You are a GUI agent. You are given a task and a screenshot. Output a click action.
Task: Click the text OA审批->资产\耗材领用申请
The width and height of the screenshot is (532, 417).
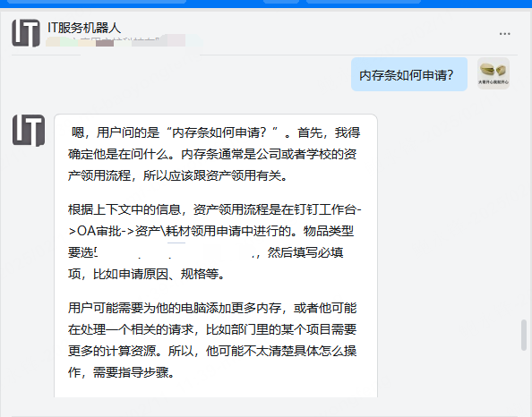[159, 231]
